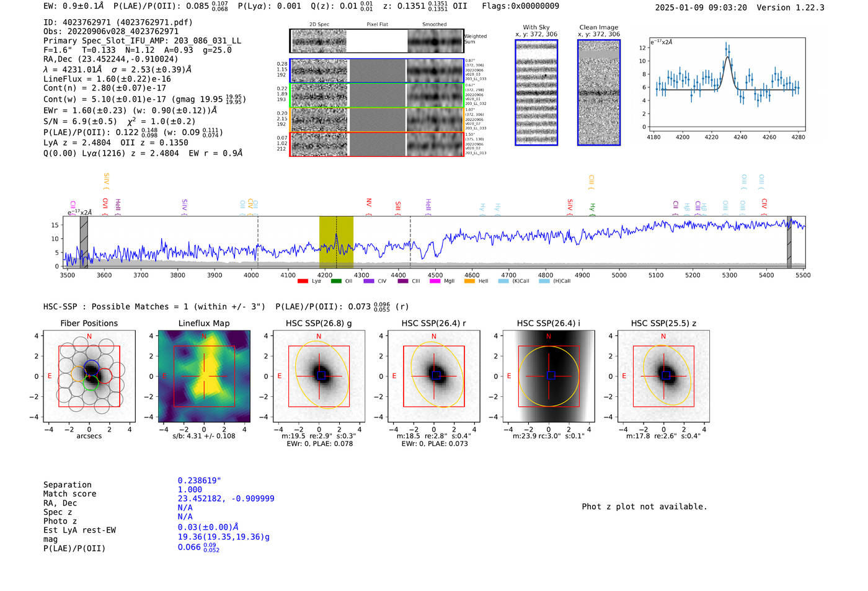
Task: Select the green-bordered fiber 2D spectrum row
Action: 376,96
